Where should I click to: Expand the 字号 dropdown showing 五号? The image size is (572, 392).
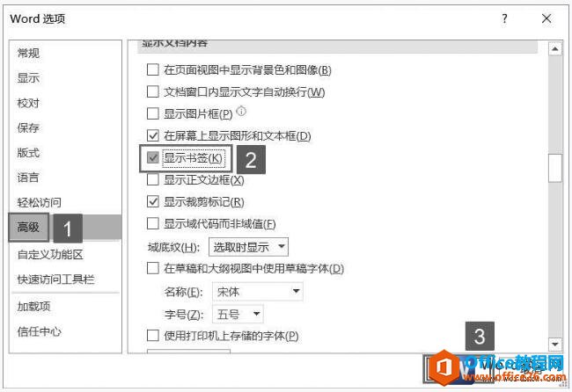(238, 314)
